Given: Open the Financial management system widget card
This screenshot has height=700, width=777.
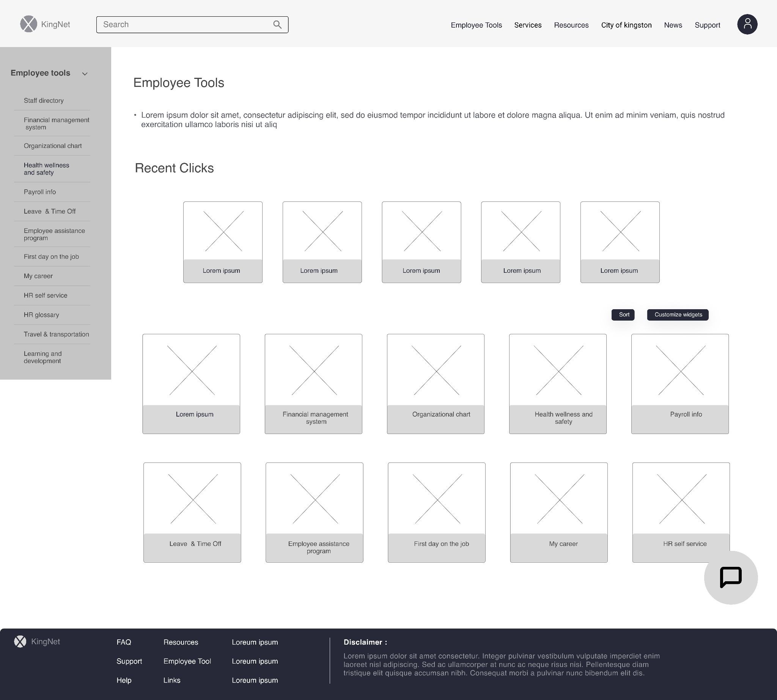Looking at the screenshot, I should pyautogui.click(x=313, y=384).
